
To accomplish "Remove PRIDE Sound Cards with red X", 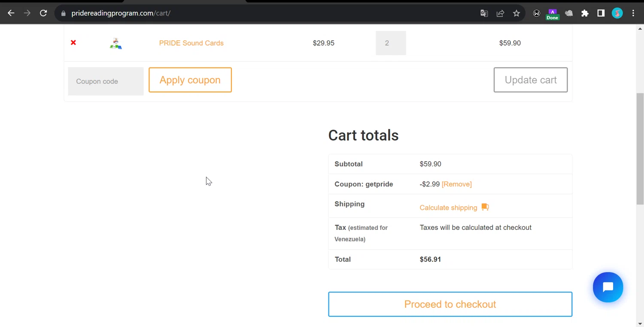I will (x=73, y=43).
